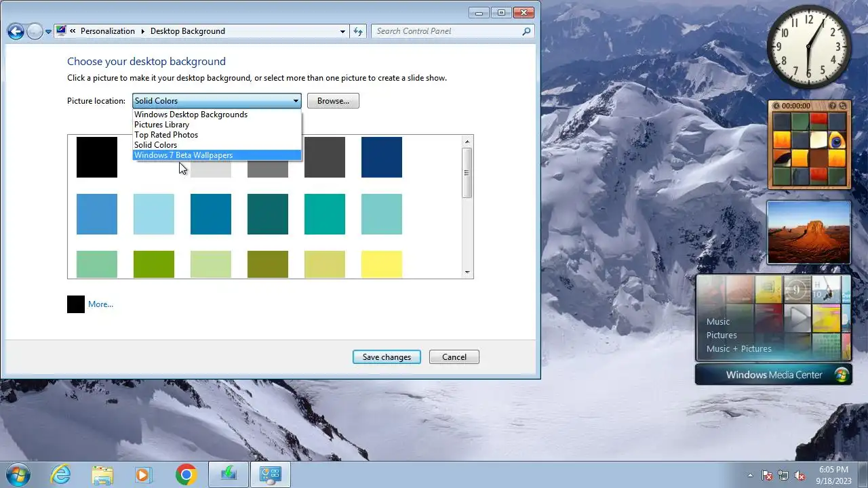This screenshot has height=488, width=868.
Task: Pick the pale sky blue swatch
Action: coord(154,214)
